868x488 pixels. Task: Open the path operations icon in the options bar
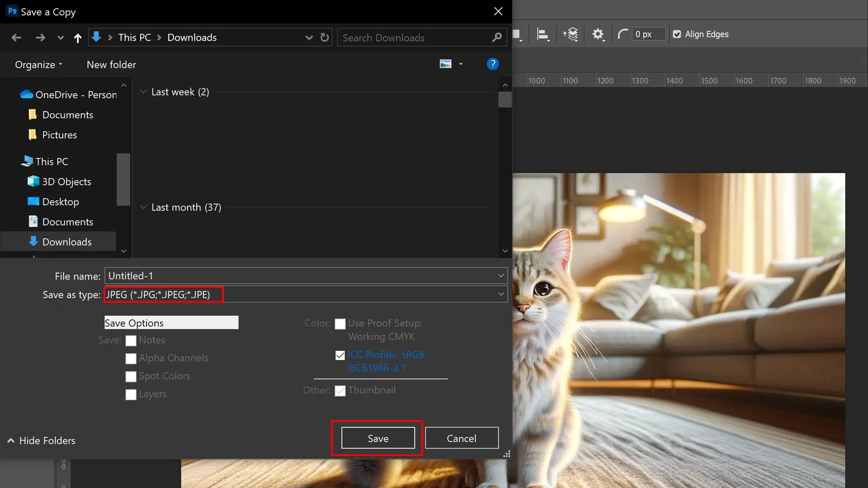[517, 35]
